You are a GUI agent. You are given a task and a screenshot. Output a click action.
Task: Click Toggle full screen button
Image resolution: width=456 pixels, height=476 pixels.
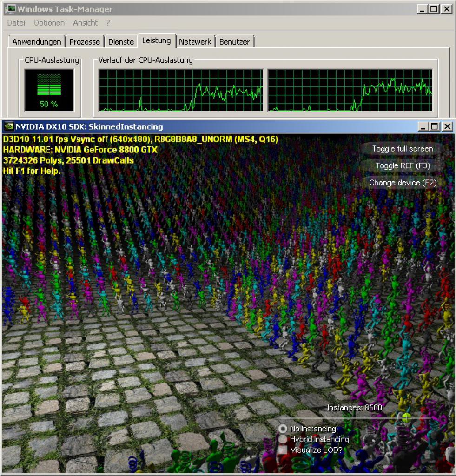(x=402, y=149)
